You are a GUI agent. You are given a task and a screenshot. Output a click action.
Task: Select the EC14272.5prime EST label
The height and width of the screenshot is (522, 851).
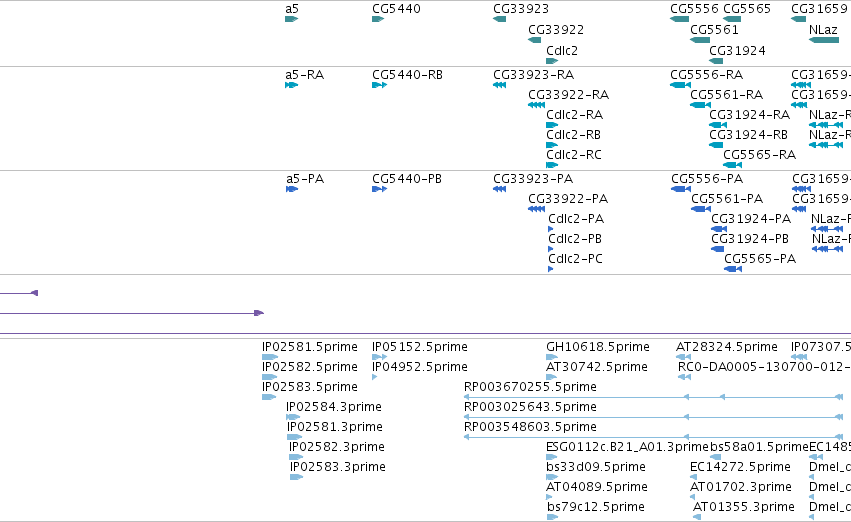click(x=740, y=468)
